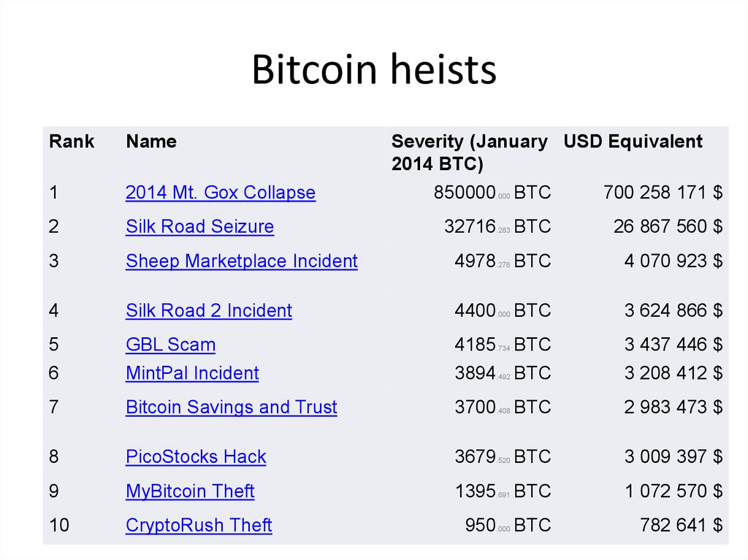The image size is (748, 560).
Task: Open the MyBitcoin Theft link
Action: [x=190, y=491]
